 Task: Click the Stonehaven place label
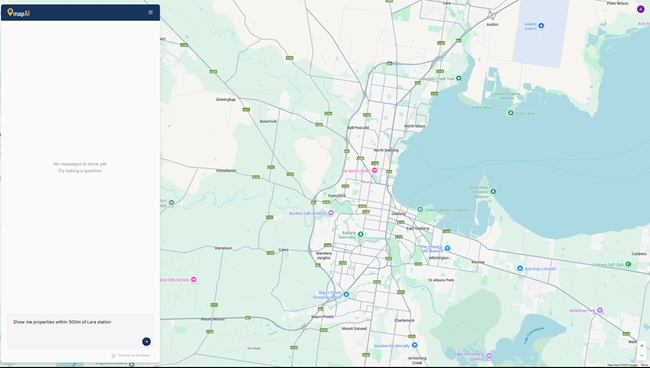[226, 171]
